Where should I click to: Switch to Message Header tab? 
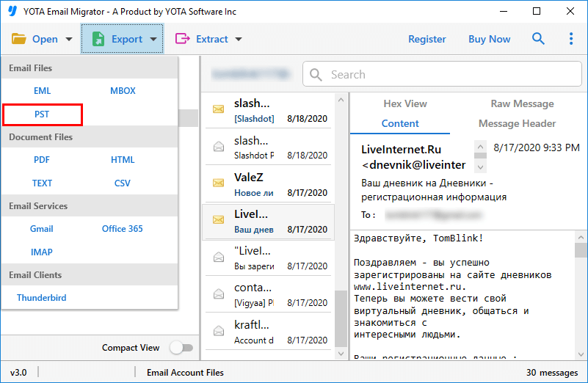coord(517,124)
